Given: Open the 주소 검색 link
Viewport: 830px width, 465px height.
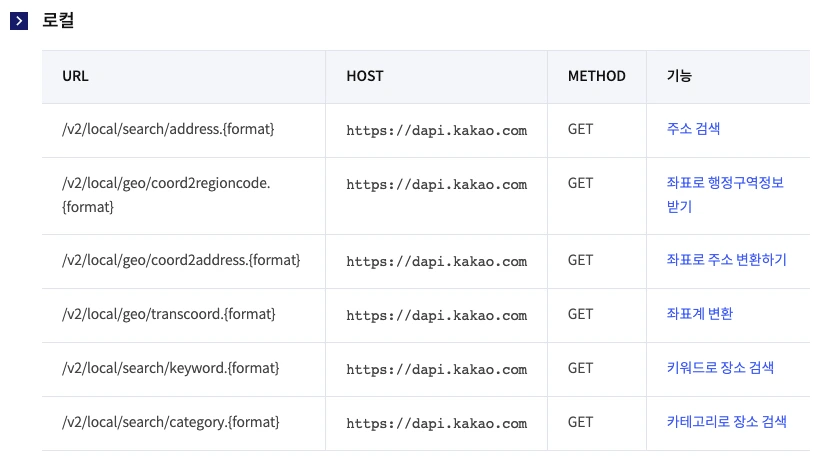Looking at the screenshot, I should click(693, 129).
